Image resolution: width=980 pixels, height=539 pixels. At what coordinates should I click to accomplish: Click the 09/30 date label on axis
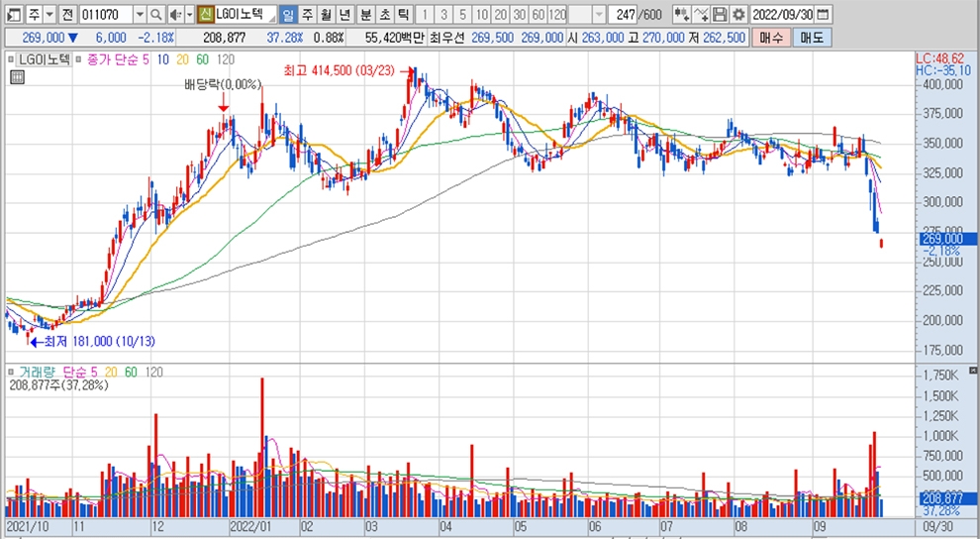(x=938, y=526)
